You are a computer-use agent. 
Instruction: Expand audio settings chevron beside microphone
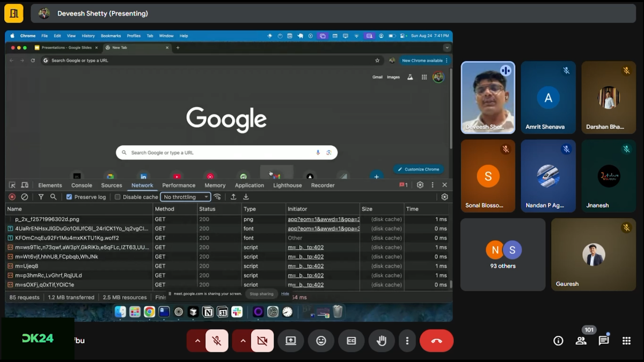tap(197, 341)
